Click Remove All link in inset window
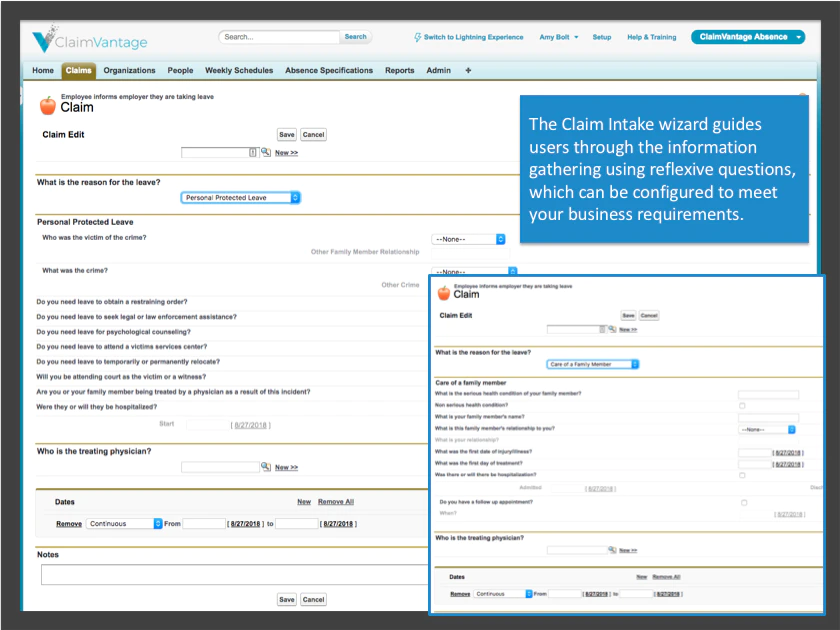The width and height of the screenshot is (840, 630). (x=666, y=577)
